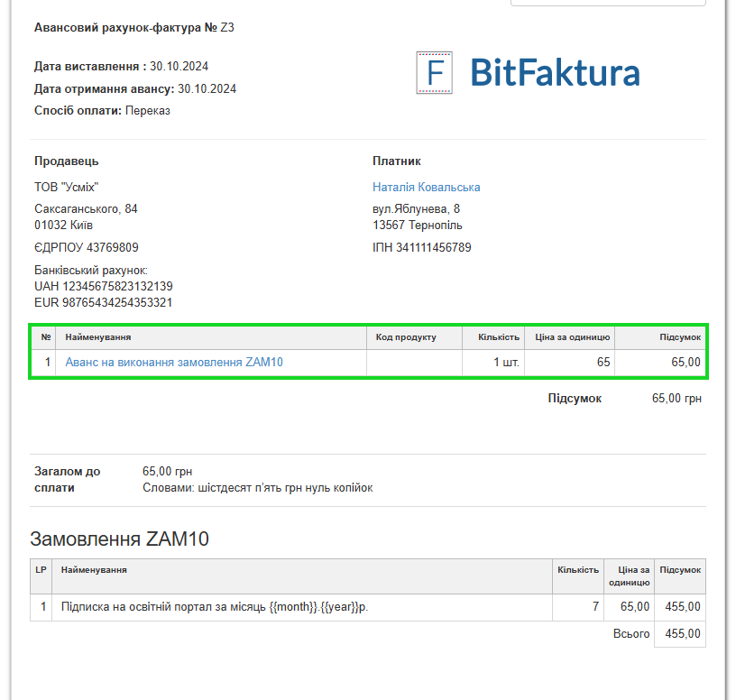This screenshot has height=700, width=736.
Task: Click the ЄДРПОУ 43769809 line
Action: click(87, 247)
